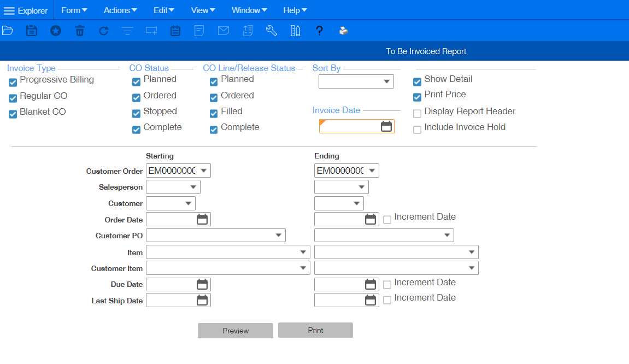Expand the Ending Customer PO dropdown
The width and height of the screenshot is (629, 364).
447,235
